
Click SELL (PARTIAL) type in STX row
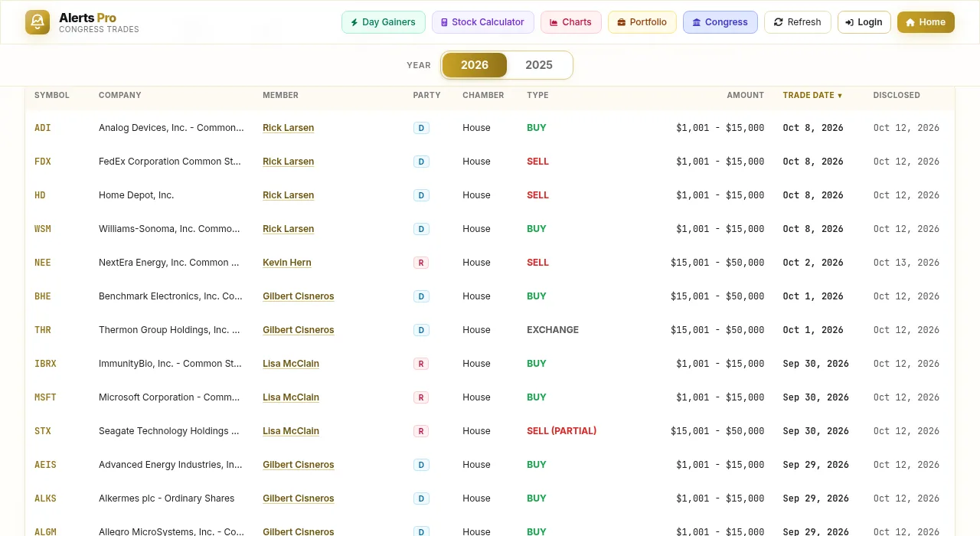coord(561,431)
